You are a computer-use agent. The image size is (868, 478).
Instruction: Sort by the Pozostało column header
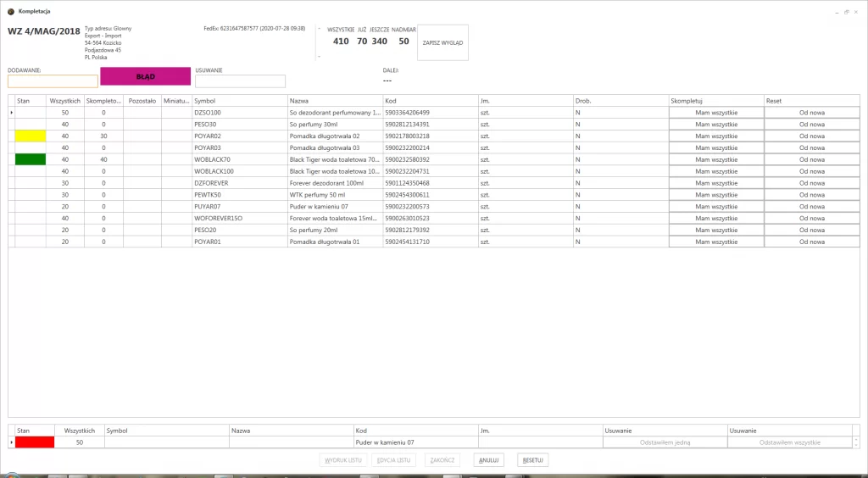coord(142,101)
